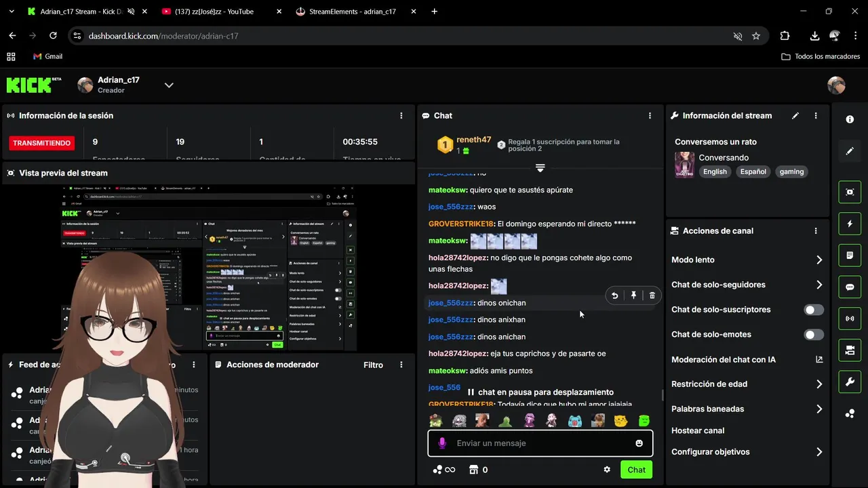
Task: Pin the hovered chat message
Action: tap(633, 296)
